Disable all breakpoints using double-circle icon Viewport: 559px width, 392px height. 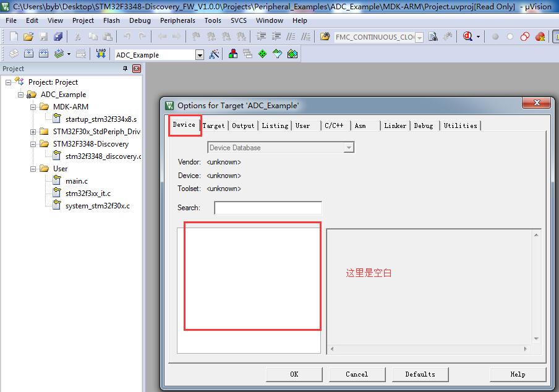tap(525, 36)
